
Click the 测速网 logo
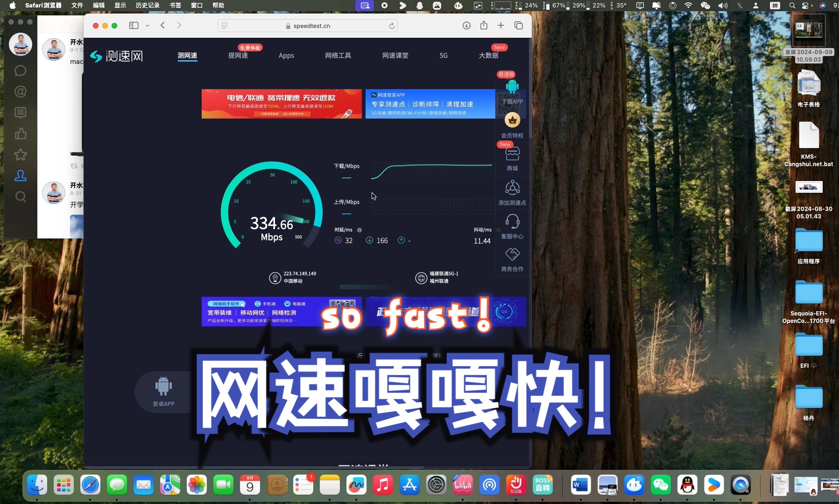tap(116, 56)
